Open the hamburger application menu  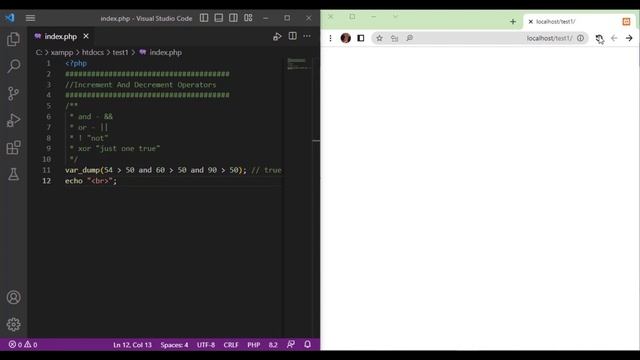coord(30,18)
